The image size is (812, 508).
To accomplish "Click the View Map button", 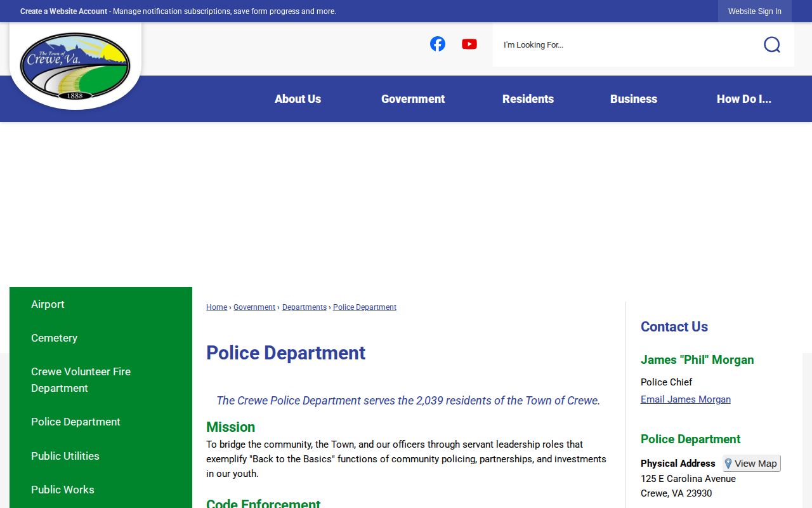I will coord(752,464).
